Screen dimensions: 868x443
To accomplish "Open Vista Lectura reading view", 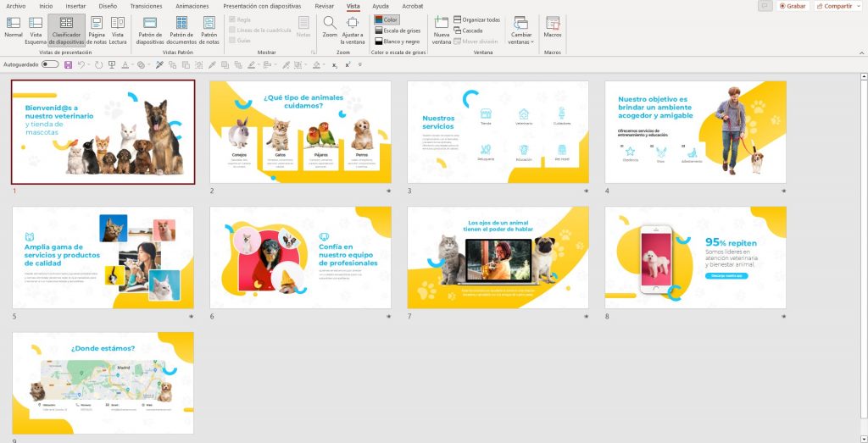I will 118,28.
